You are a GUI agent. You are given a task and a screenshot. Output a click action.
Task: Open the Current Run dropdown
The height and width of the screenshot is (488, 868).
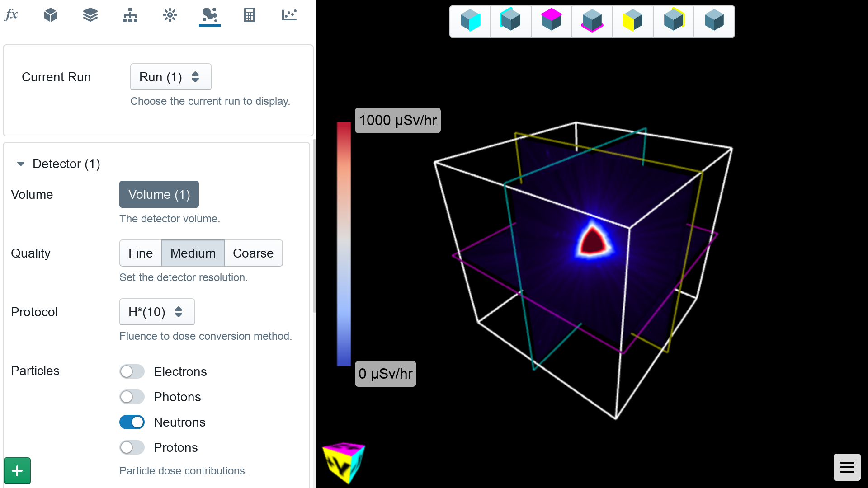click(170, 76)
